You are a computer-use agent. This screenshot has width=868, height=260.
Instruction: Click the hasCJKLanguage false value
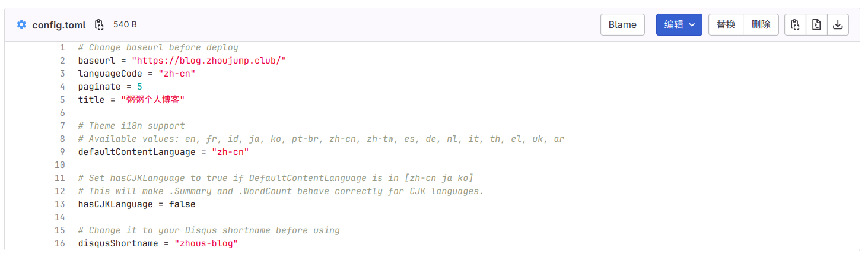pyautogui.click(x=182, y=204)
